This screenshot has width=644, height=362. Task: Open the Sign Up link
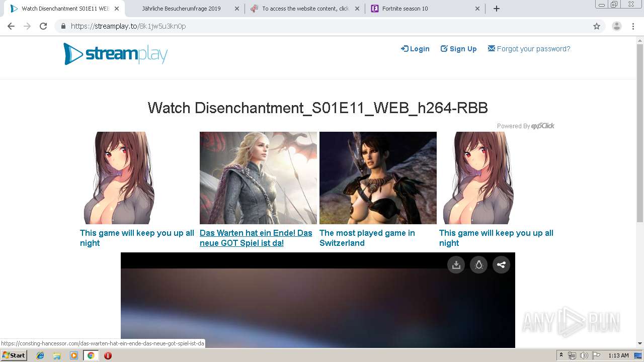(x=458, y=49)
